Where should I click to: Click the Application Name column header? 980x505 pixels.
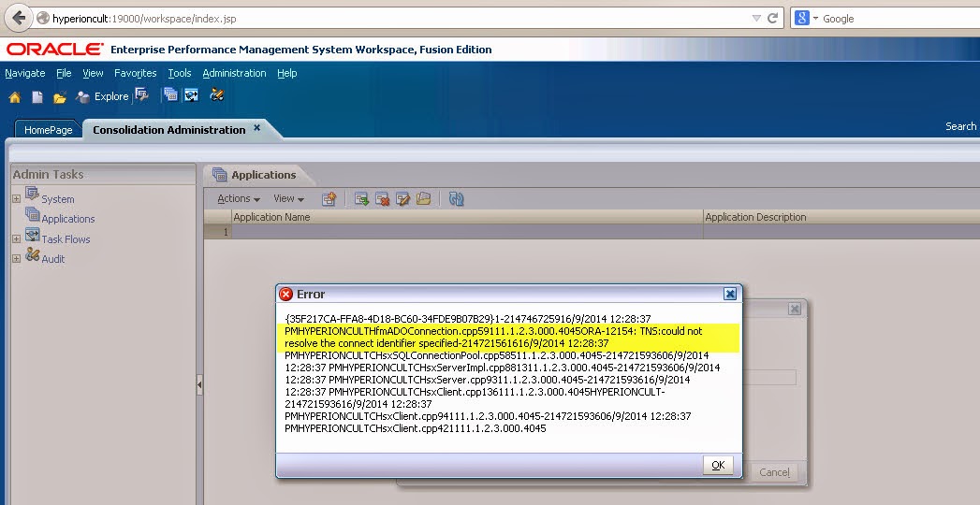[x=467, y=217]
